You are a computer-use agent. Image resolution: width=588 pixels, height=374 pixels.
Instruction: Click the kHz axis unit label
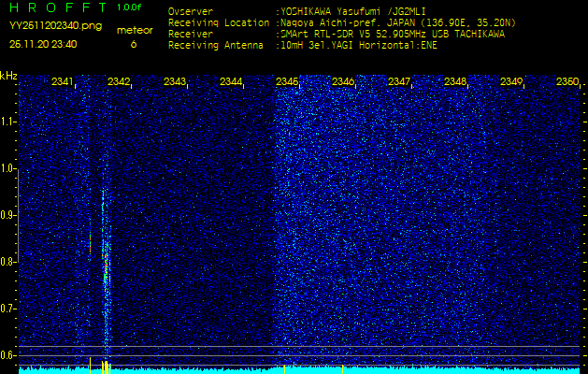point(8,76)
